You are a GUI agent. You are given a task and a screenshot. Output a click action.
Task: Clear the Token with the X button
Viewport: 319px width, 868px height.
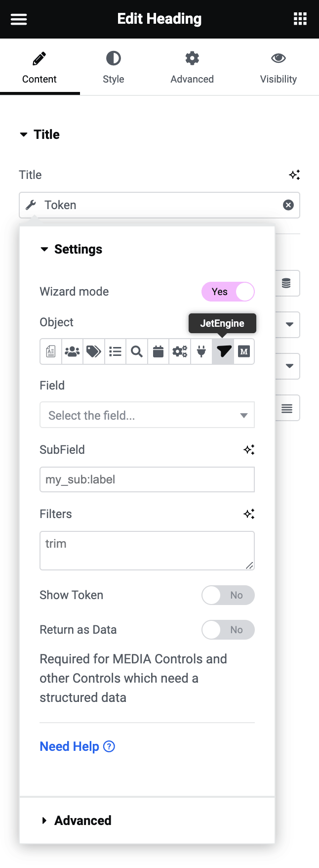point(288,205)
